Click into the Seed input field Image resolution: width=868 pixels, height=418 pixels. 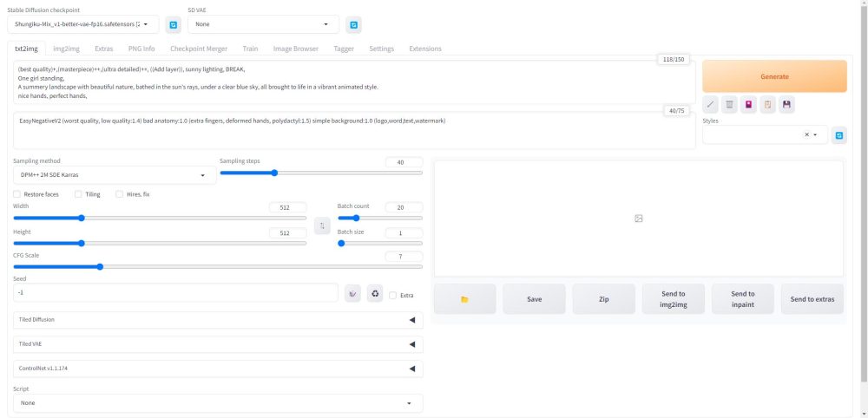tap(175, 293)
